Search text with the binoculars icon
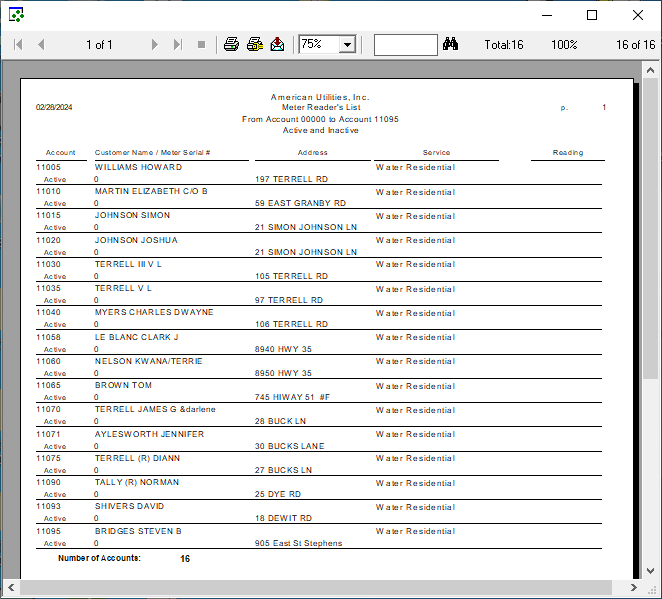The height and width of the screenshot is (599, 662). tap(450, 44)
